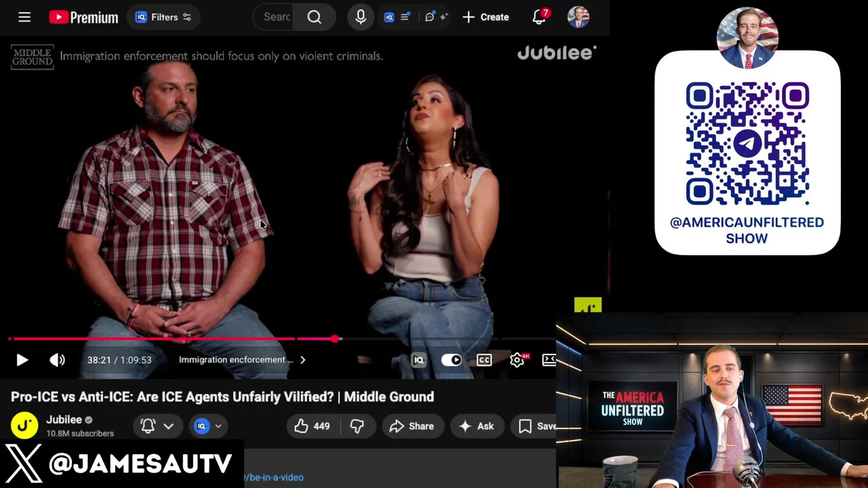Click the 10.8M subscribers text
This screenshot has height=488, width=868.
(80, 434)
